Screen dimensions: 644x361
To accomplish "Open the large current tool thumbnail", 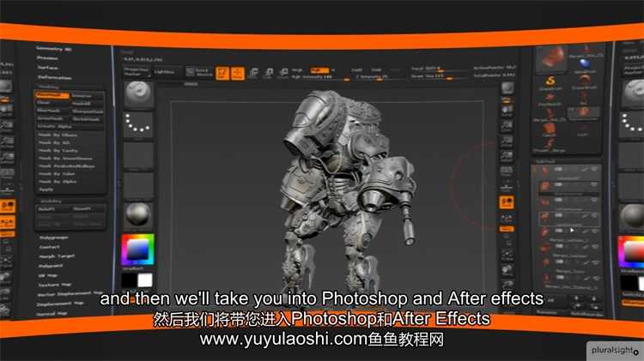I will [x=551, y=58].
